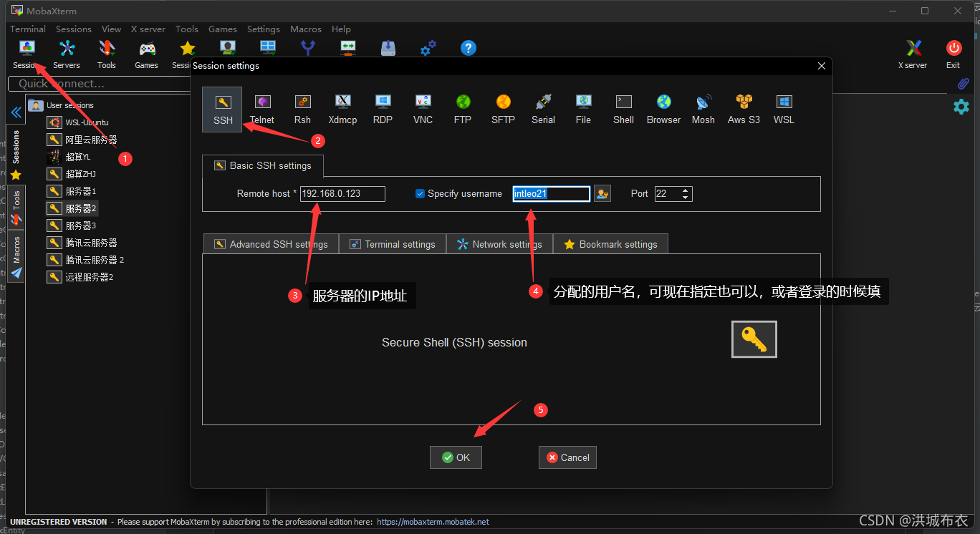Click the teal gear settings icon
This screenshot has height=534, width=980.
tap(961, 107)
